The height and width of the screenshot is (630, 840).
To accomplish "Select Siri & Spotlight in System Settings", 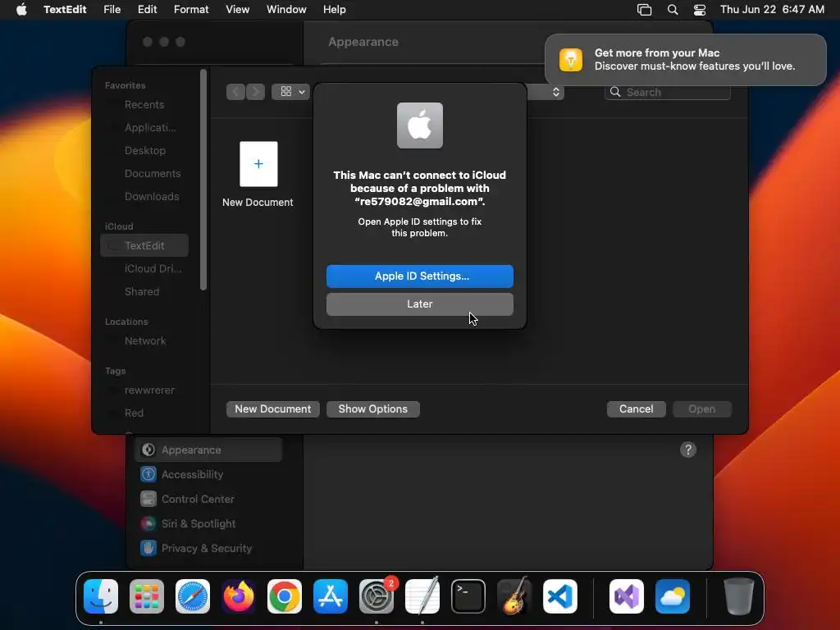I will [x=208, y=524].
